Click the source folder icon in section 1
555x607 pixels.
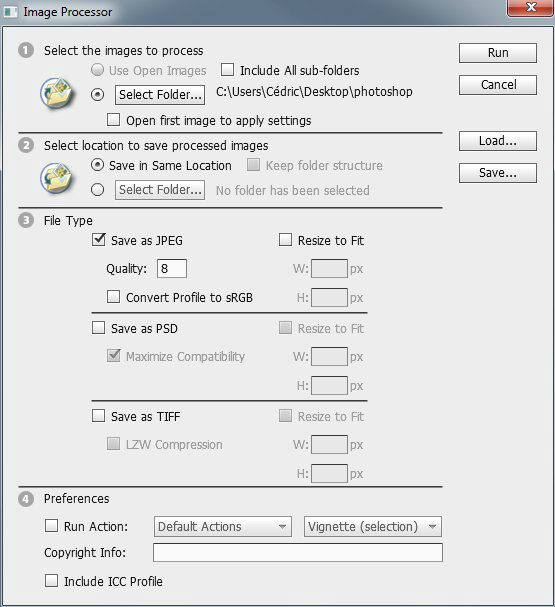[57, 93]
